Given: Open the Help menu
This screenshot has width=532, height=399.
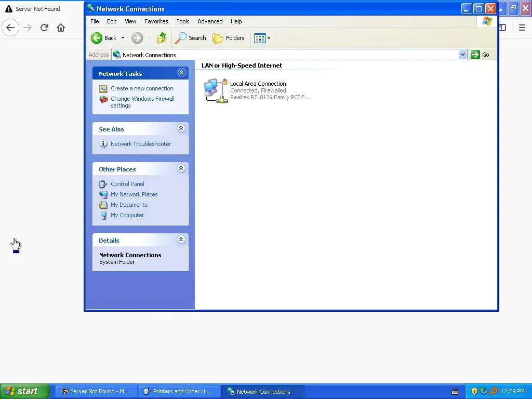Looking at the screenshot, I should pyautogui.click(x=236, y=21).
